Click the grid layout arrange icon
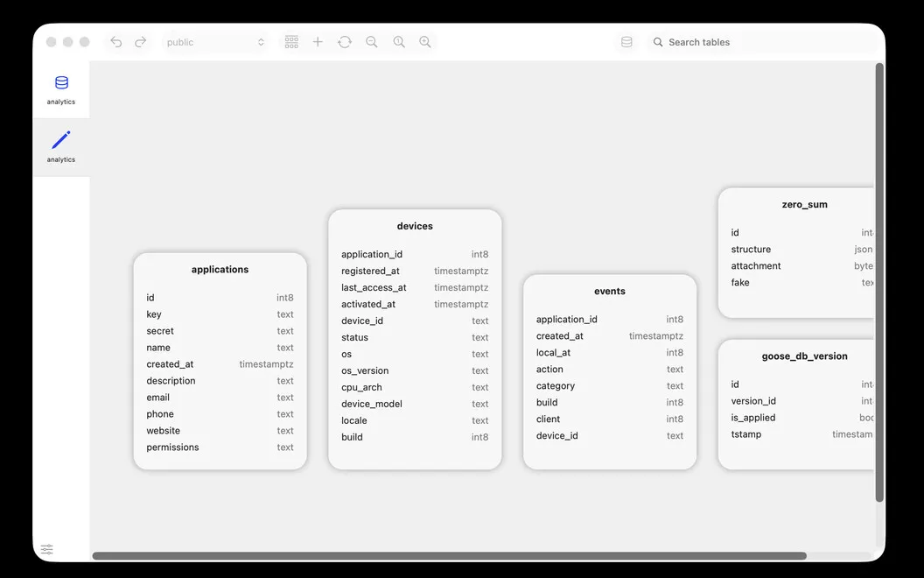The image size is (924, 578). pyautogui.click(x=291, y=42)
